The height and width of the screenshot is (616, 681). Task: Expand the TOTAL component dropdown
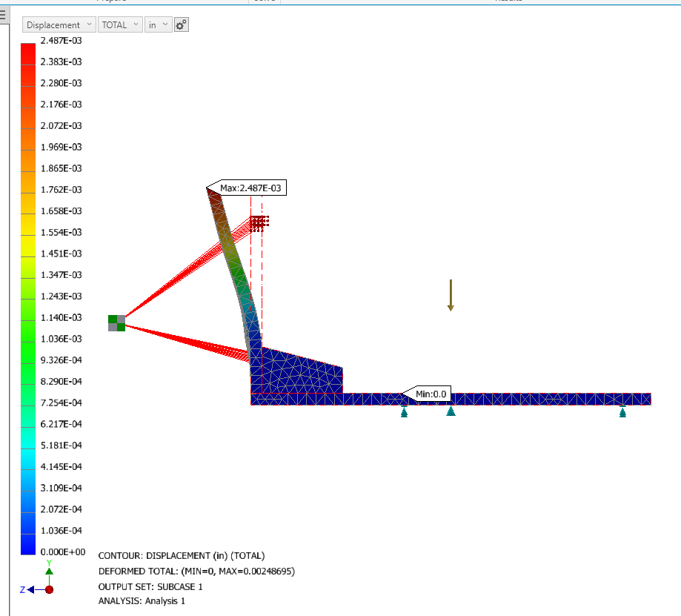click(121, 24)
